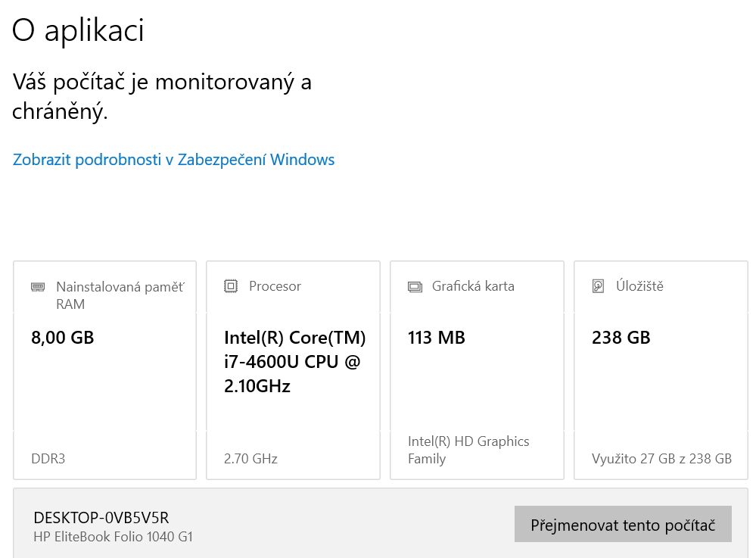Click the processor chip icon

[231, 286]
